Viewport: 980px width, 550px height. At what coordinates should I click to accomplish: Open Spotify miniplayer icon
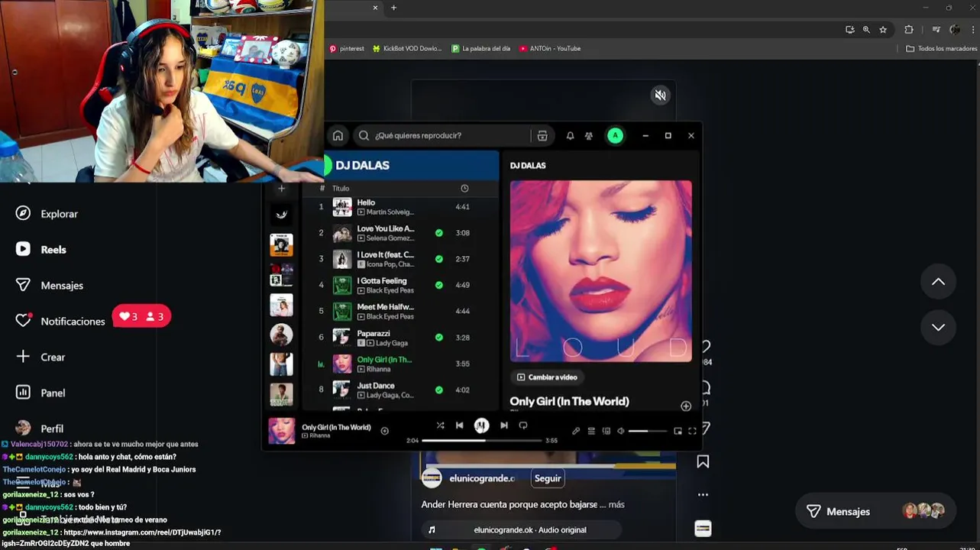tap(678, 432)
